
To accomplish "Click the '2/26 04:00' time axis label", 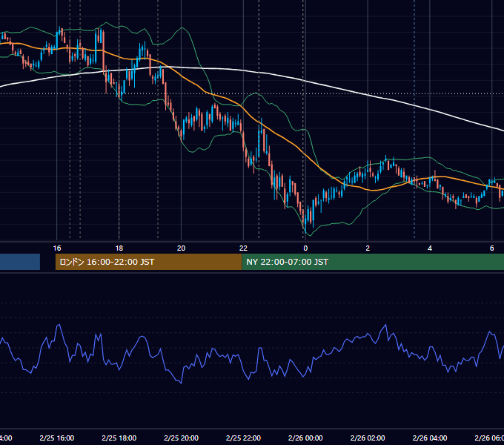I will tap(430, 438).
